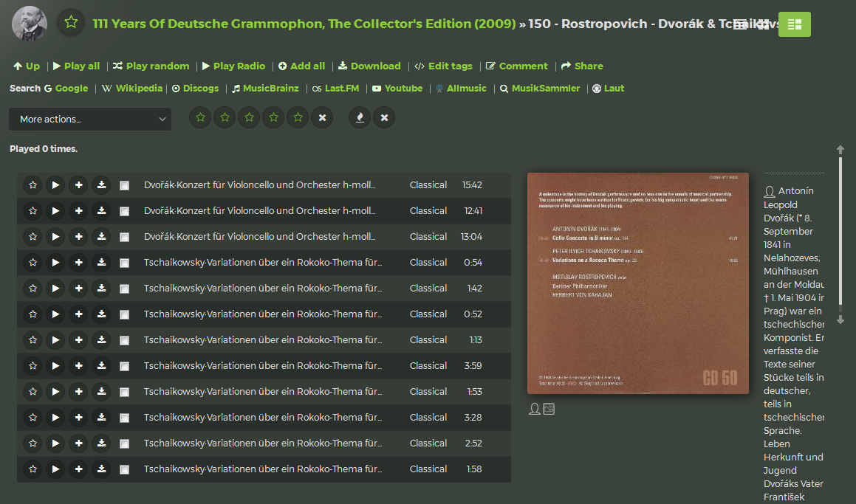Open the 111 Years Of Deutsche Grammophon link
The image size is (856, 504).
coord(304,24)
